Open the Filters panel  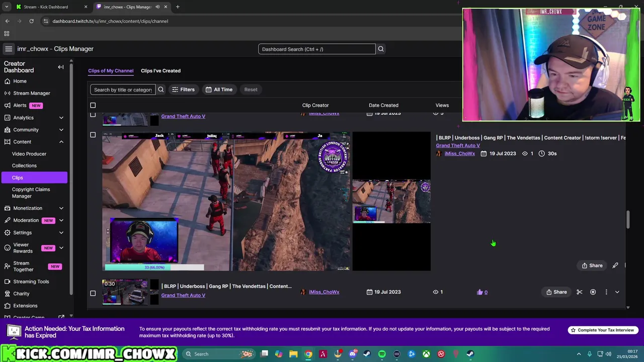183,89
